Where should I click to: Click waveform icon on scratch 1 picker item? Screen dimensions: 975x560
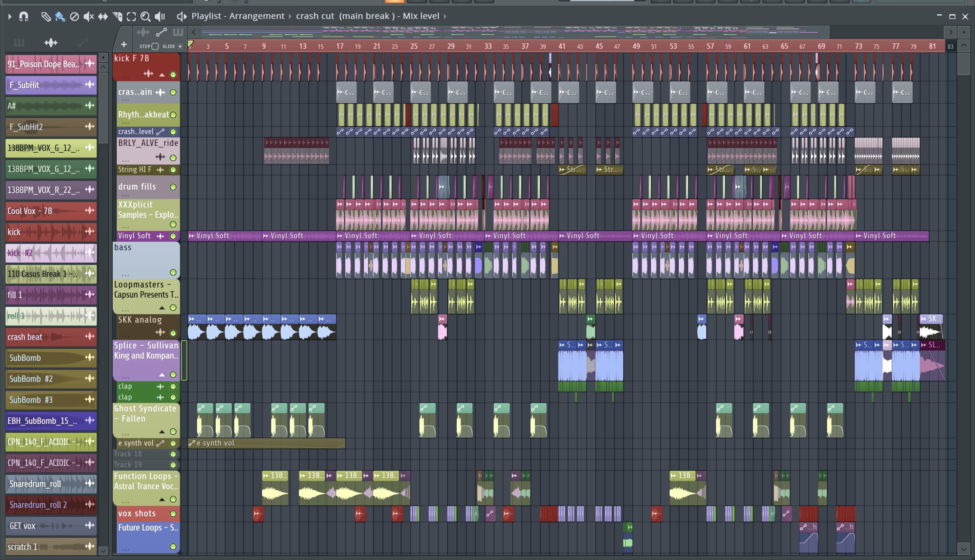[x=89, y=546]
